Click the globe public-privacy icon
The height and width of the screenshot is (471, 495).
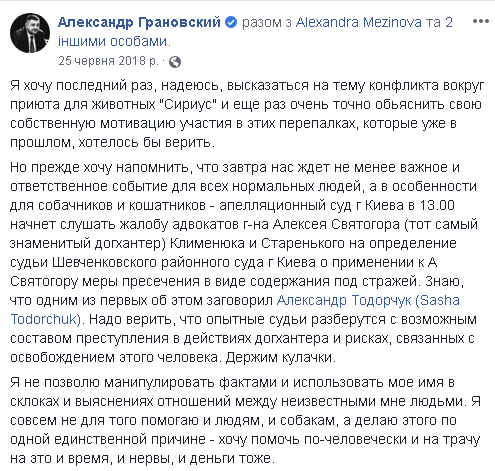[175, 62]
